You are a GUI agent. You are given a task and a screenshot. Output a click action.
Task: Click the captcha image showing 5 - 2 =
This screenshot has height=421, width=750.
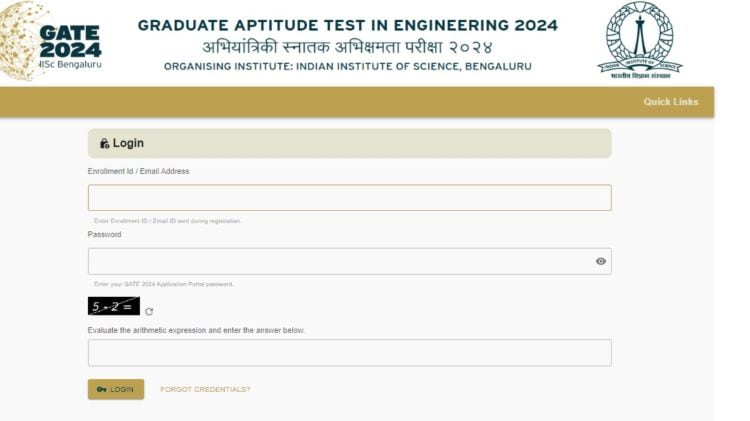(x=114, y=306)
